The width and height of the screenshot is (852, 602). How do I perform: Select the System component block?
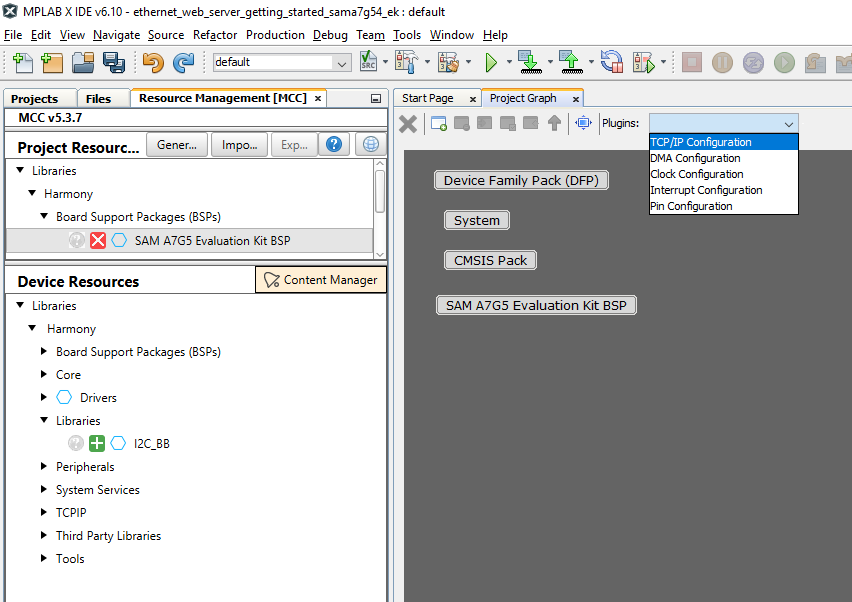tap(477, 220)
